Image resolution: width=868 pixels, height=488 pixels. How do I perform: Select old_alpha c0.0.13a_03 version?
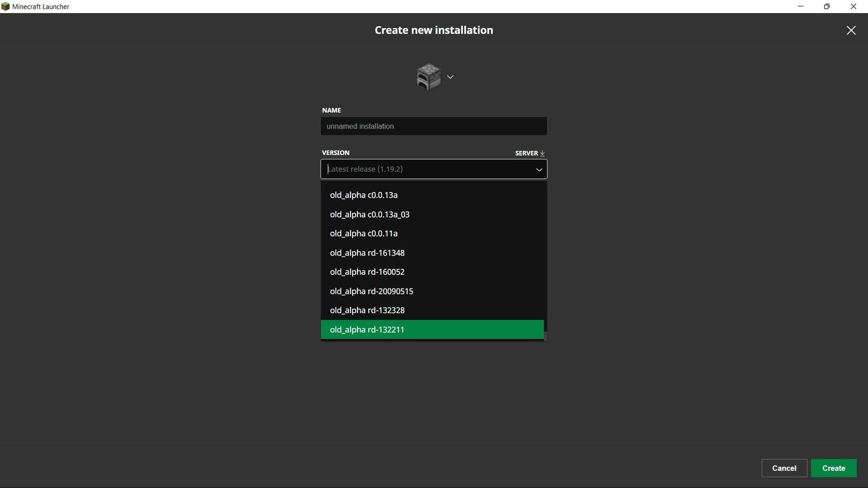pyautogui.click(x=369, y=214)
